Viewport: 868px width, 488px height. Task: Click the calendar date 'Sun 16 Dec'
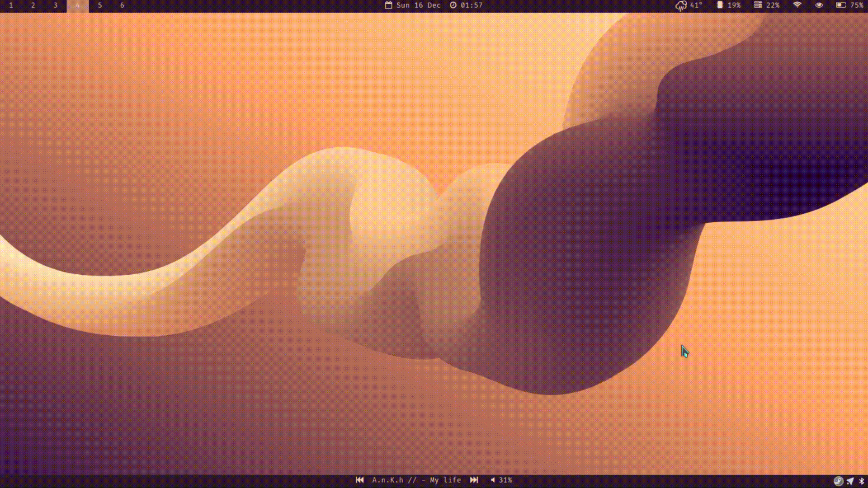click(x=418, y=5)
